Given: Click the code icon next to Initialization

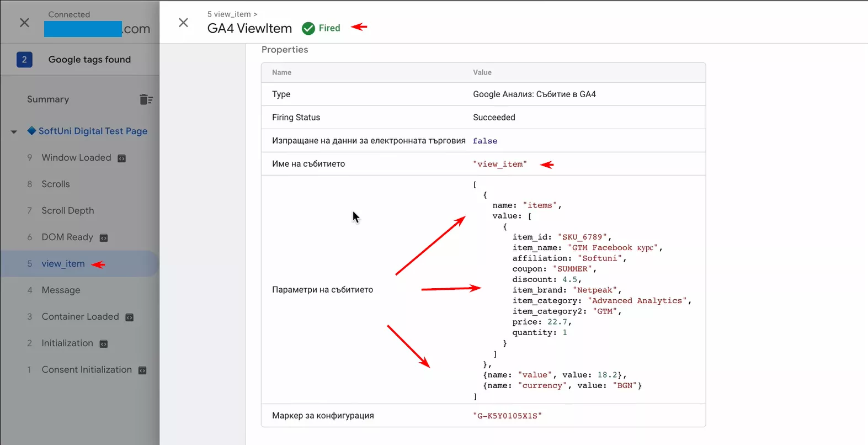Looking at the screenshot, I should 104,344.
